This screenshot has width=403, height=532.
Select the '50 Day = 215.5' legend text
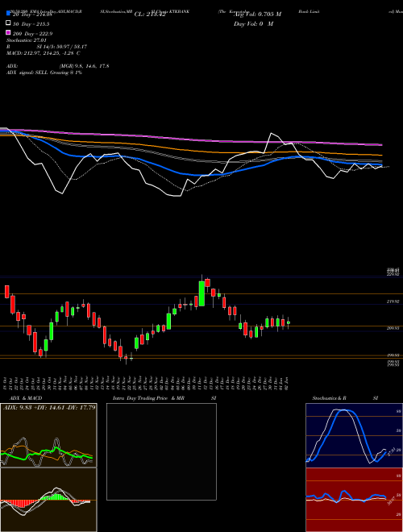point(31,24)
